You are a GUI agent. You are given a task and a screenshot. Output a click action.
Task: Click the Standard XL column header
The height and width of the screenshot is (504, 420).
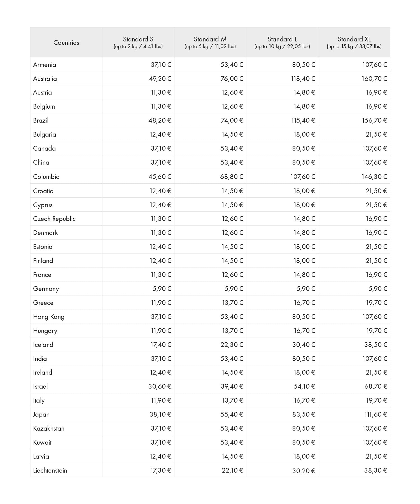tap(354, 43)
